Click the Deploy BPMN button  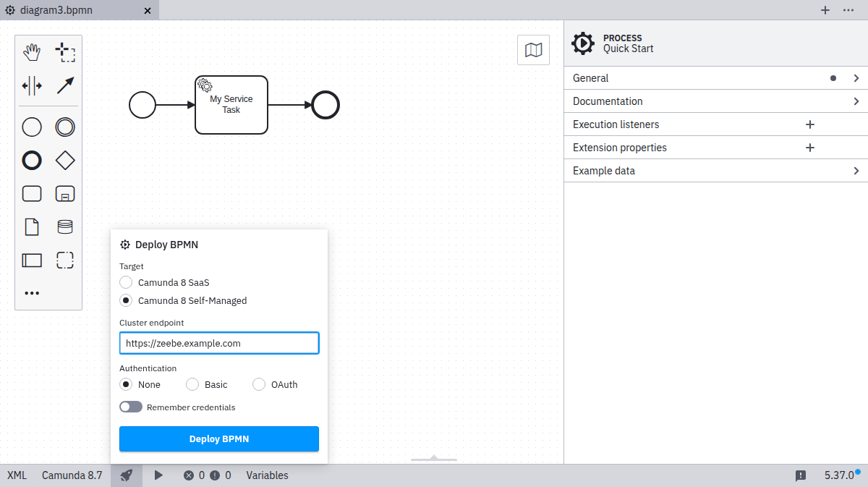coord(218,439)
